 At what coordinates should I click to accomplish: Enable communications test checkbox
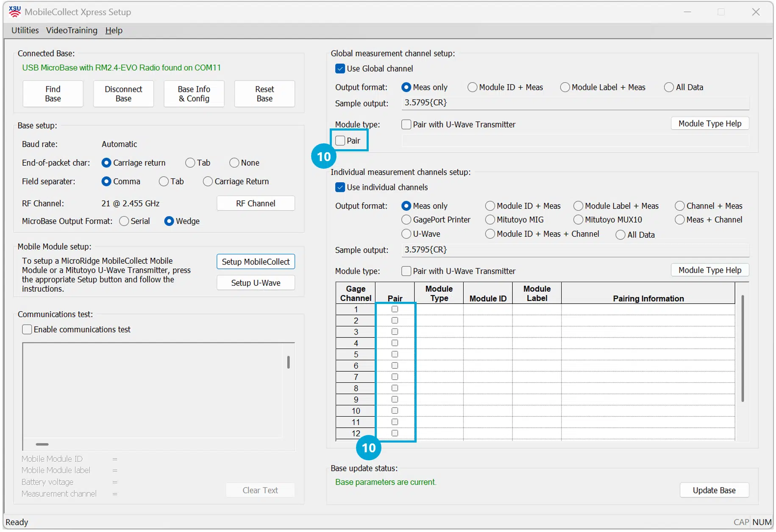pos(27,329)
